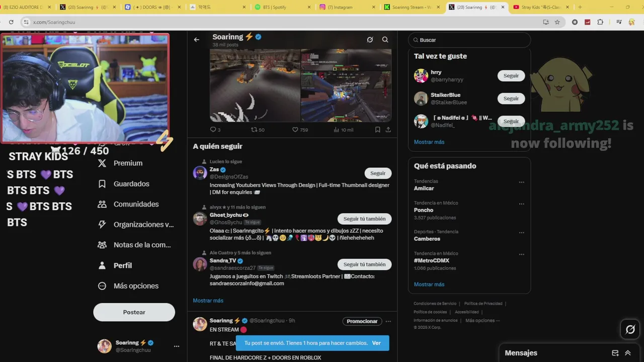644x362 pixels.
Task: Open Comunidades in the sidebar
Action: click(x=129, y=204)
